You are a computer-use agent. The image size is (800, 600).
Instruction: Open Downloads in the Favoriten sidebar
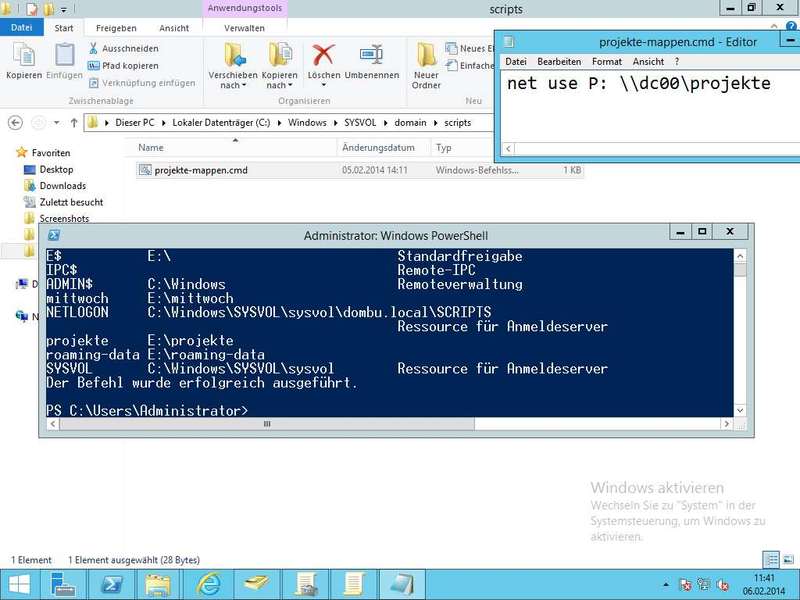pos(62,186)
